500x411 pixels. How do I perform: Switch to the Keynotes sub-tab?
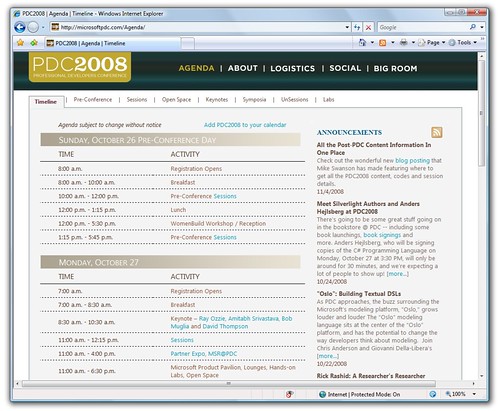coord(217,100)
